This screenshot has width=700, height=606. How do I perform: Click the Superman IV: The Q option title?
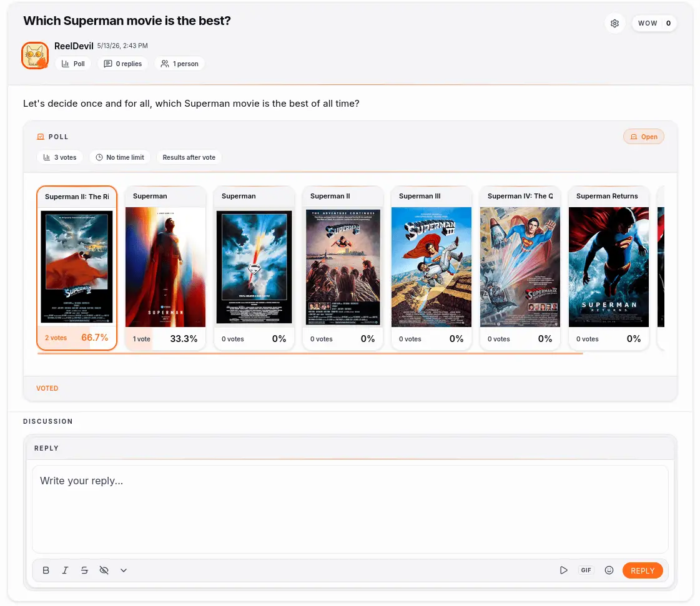click(x=520, y=196)
